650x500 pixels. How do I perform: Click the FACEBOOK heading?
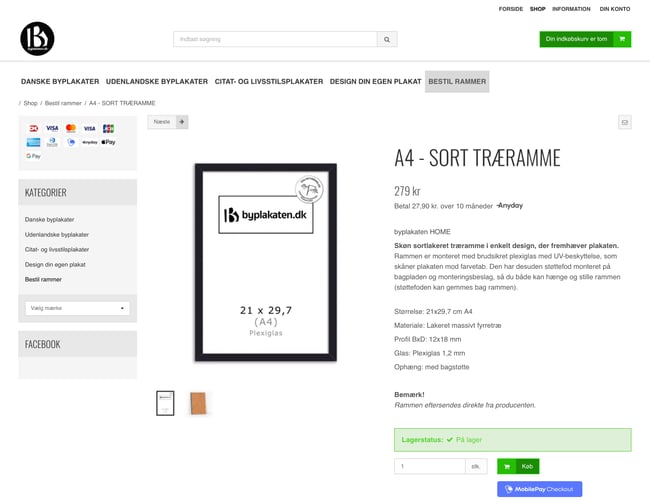[x=43, y=344]
